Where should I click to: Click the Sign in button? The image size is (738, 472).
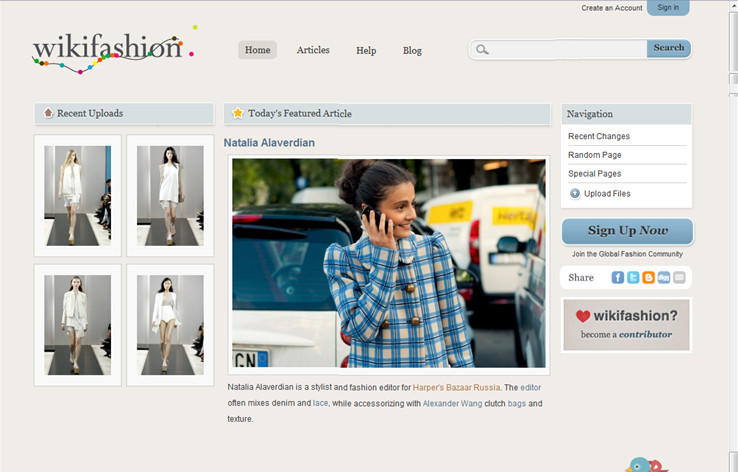pyautogui.click(x=668, y=8)
